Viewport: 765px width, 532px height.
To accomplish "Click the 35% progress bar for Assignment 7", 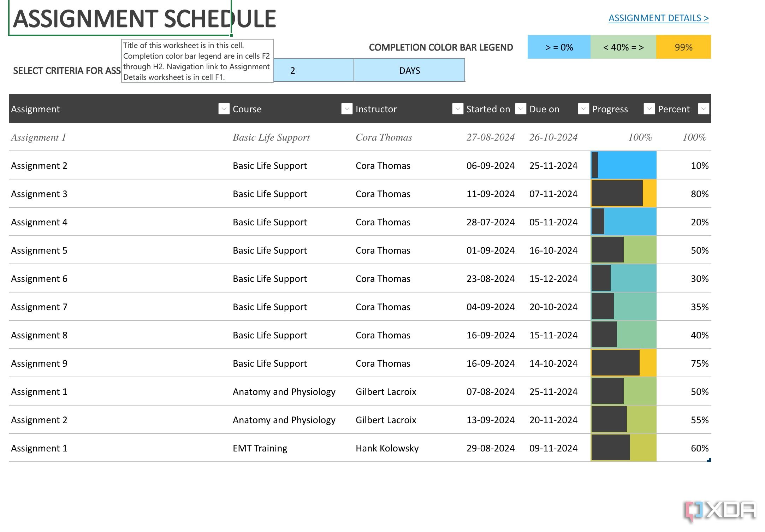I will pos(623,306).
